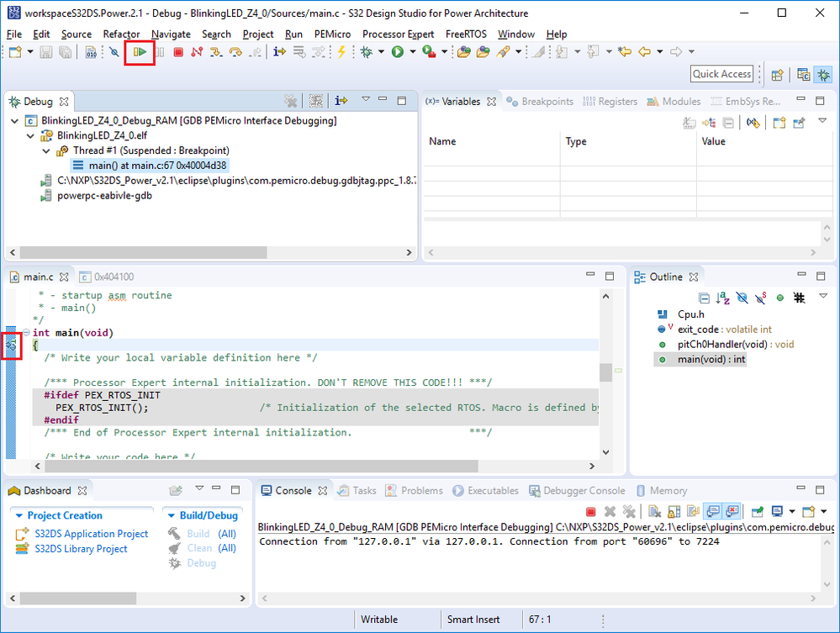Image resolution: width=840 pixels, height=633 pixels.
Task: Select the powerpc-eabivle-gdb process entry
Action: tap(97, 196)
